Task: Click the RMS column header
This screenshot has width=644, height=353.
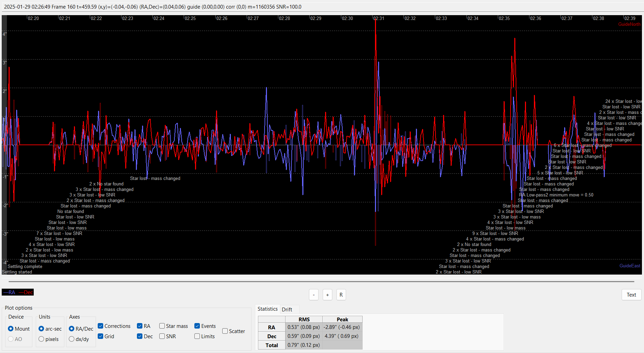Action: [304, 319]
